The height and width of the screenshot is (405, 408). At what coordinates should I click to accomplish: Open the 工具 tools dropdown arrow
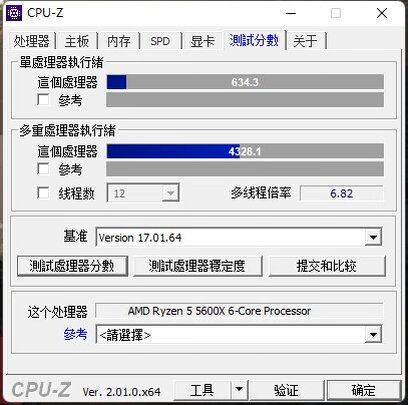pyautogui.click(x=239, y=389)
